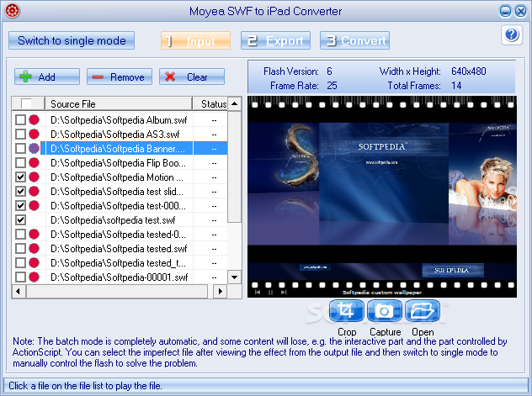Click the SWF preview film strip thumbnail
Screen dimensions: 532x396
(x=382, y=197)
